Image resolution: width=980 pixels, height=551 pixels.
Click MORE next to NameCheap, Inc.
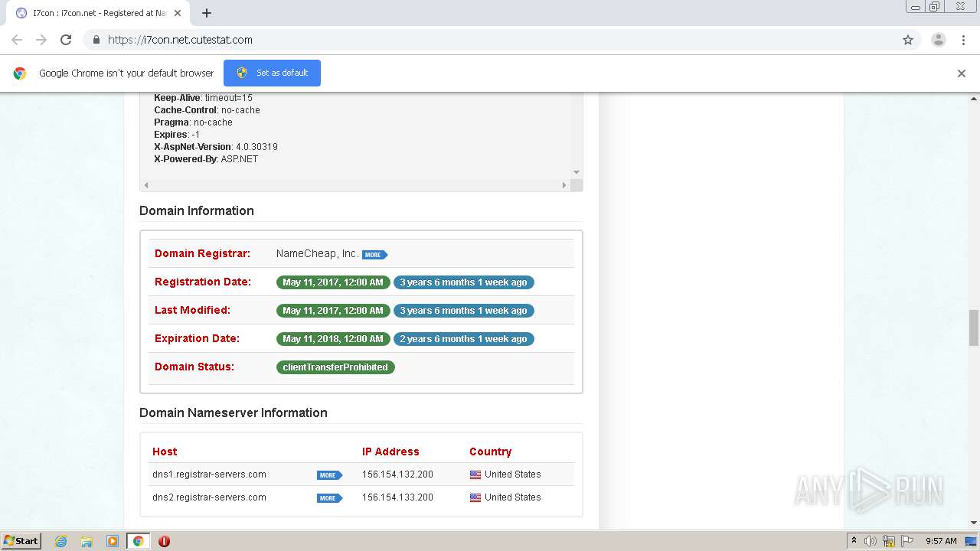(374, 255)
